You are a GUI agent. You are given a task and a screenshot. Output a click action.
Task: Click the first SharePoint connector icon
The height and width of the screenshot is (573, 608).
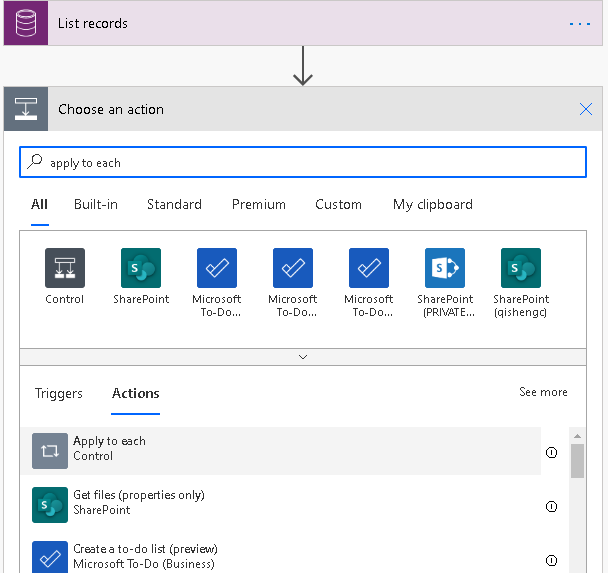pyautogui.click(x=141, y=268)
